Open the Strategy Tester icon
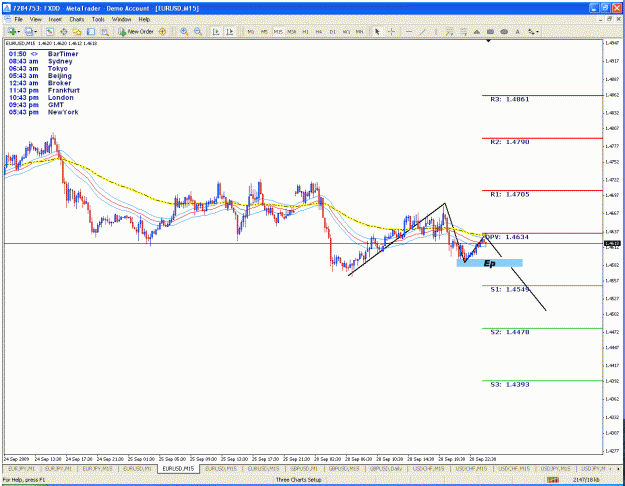The height and width of the screenshot is (486, 625). [104, 31]
